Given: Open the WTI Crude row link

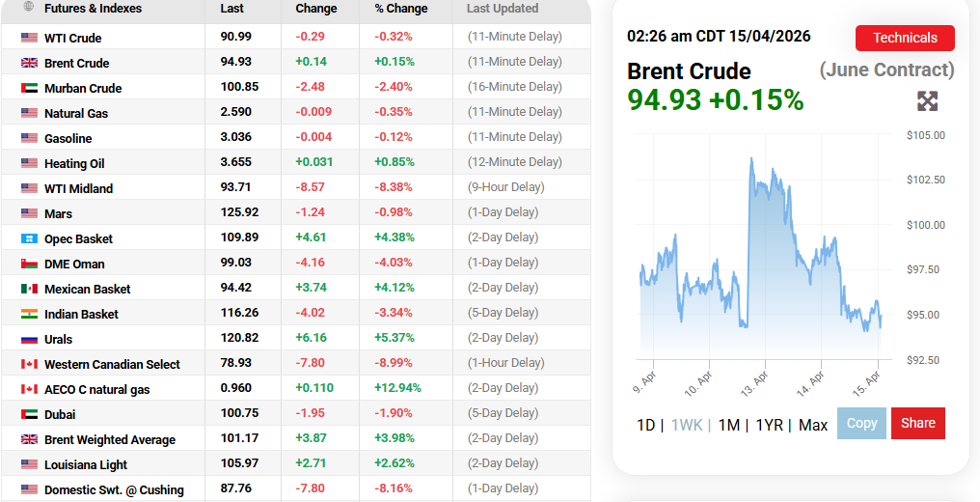Looking at the screenshot, I should pos(72,38).
